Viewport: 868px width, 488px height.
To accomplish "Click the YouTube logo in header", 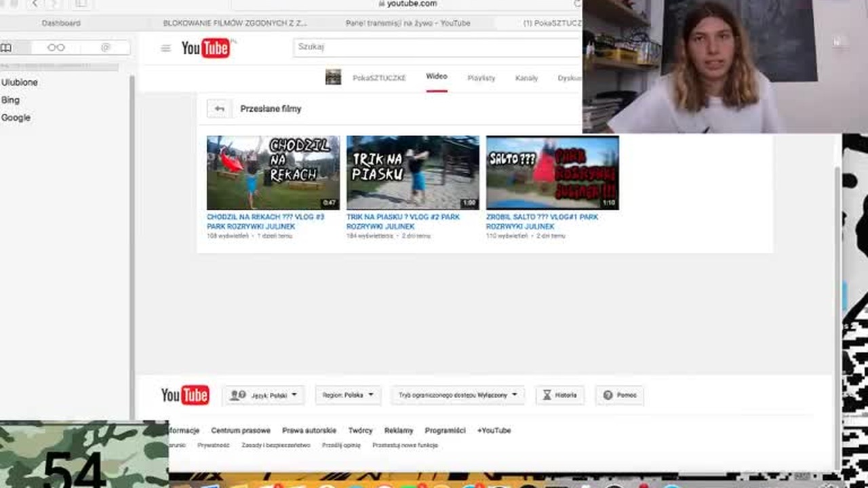I will (206, 48).
